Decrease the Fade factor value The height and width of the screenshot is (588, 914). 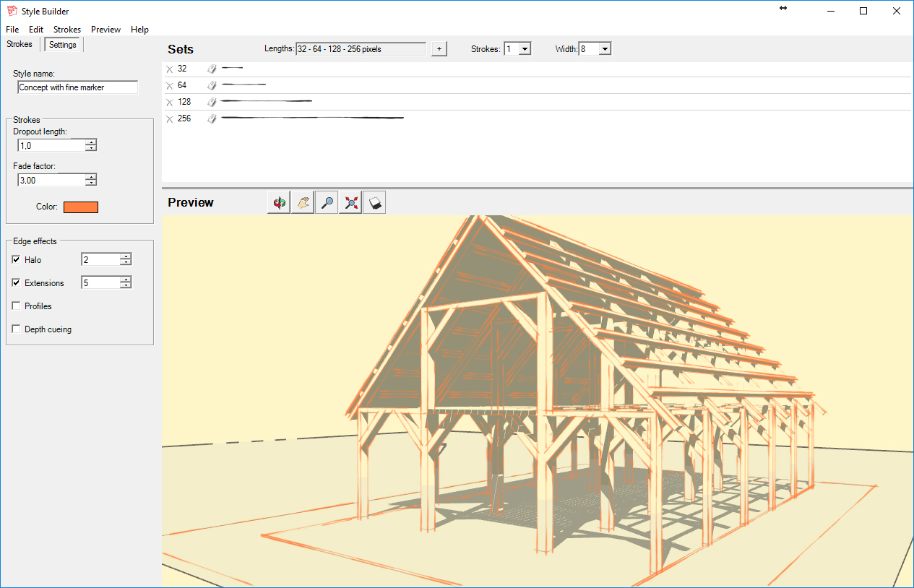click(90, 183)
